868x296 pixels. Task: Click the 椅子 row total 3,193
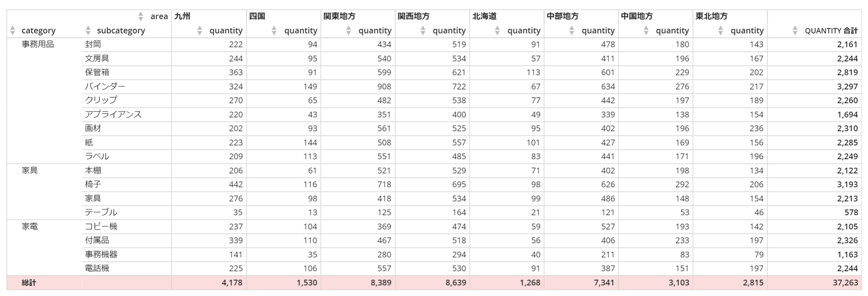(x=848, y=184)
